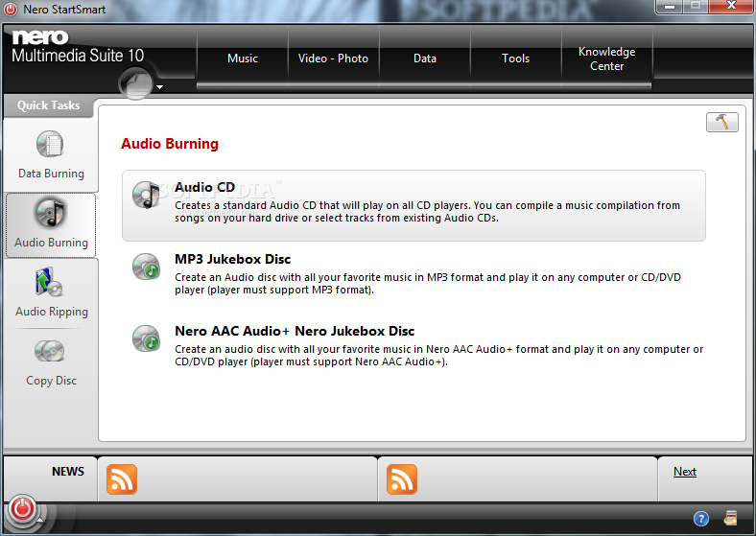Click the Nero AAC Audio+ description text
The width and height of the screenshot is (756, 536).
pyautogui.click(x=438, y=355)
